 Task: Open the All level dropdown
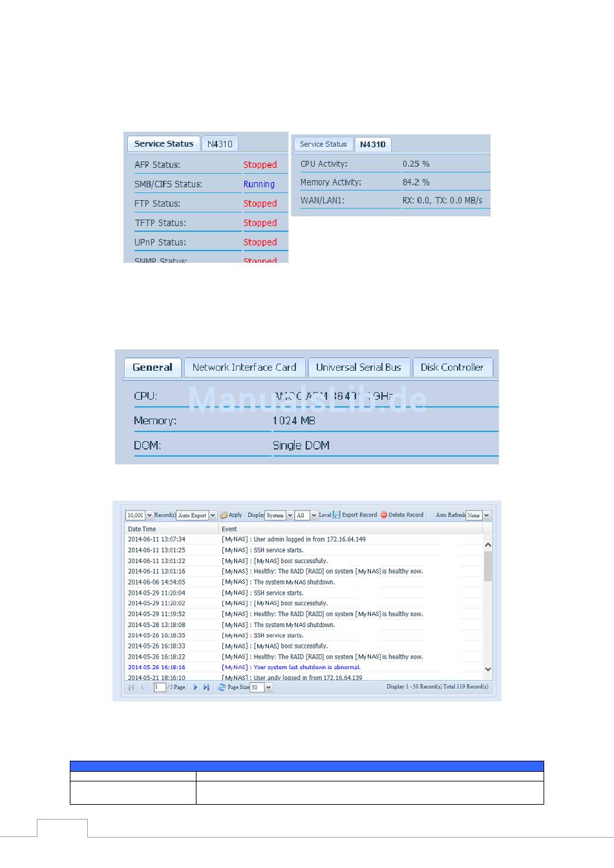(x=313, y=515)
